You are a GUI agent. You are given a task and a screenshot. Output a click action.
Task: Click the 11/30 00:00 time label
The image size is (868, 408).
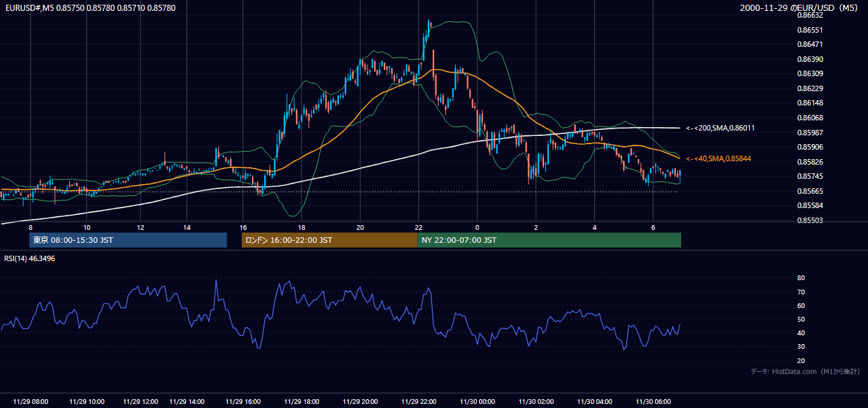pyautogui.click(x=477, y=402)
